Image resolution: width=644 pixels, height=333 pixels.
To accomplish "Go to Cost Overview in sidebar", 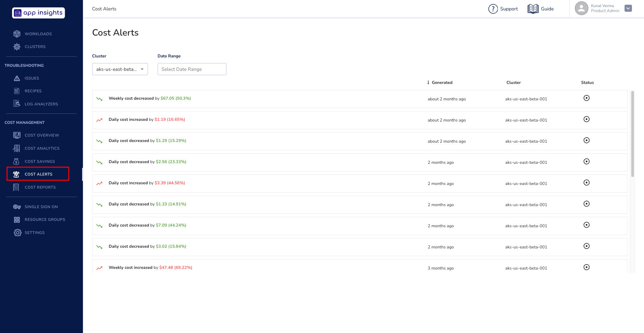I will tap(42, 135).
